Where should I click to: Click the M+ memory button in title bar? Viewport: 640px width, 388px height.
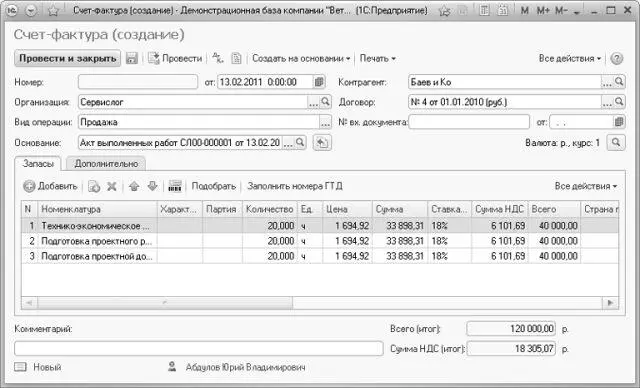543,11
